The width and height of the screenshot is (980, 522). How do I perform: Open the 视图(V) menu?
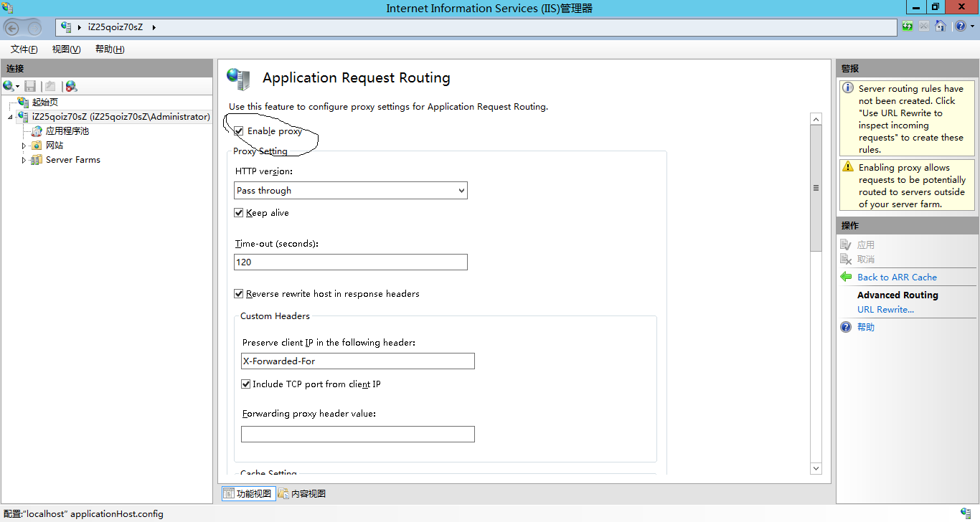pos(66,49)
